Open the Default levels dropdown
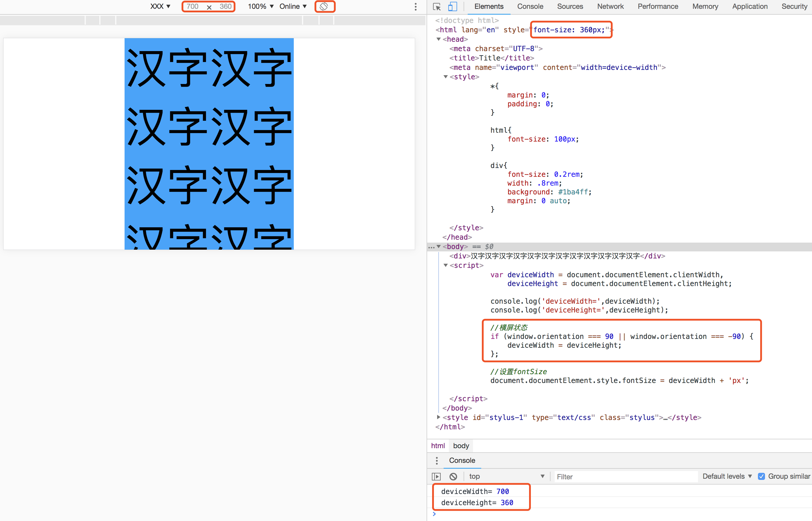This screenshot has width=812, height=521. 727,476
